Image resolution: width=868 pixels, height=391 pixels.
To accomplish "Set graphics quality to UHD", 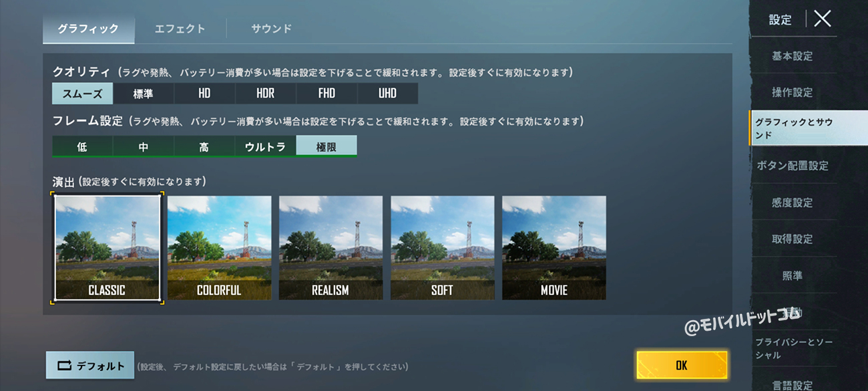I will pos(387,94).
